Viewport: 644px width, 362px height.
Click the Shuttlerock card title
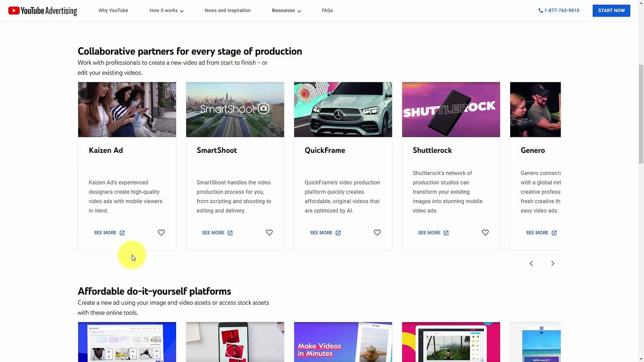(432, 150)
